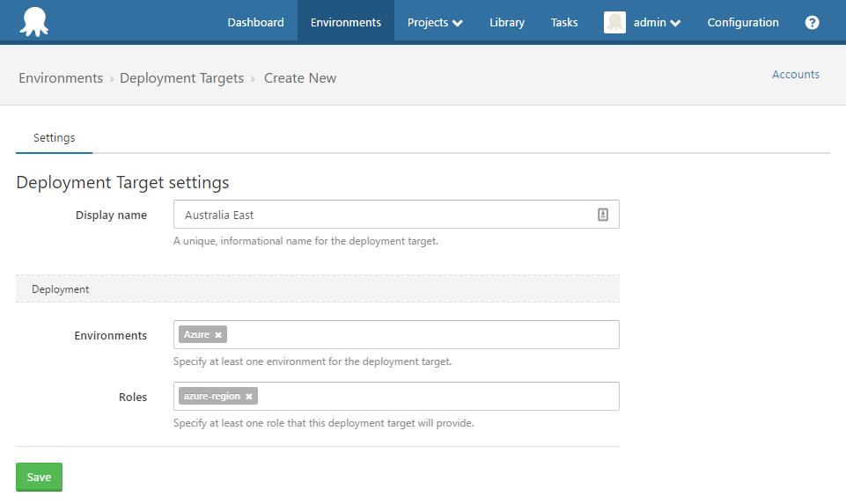This screenshot has height=504, width=846.
Task: Select the Environments menu item
Action: [345, 23]
